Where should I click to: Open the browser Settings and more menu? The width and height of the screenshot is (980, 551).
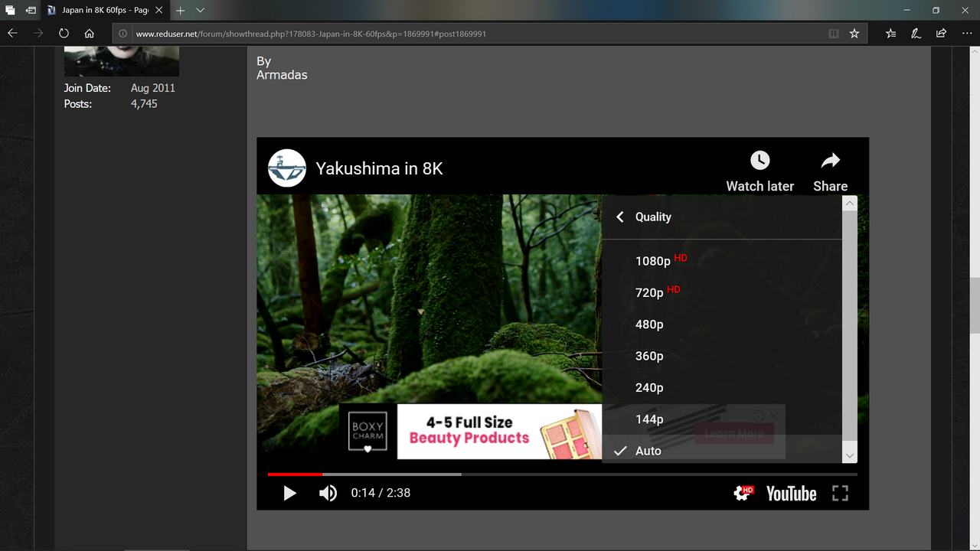(965, 34)
